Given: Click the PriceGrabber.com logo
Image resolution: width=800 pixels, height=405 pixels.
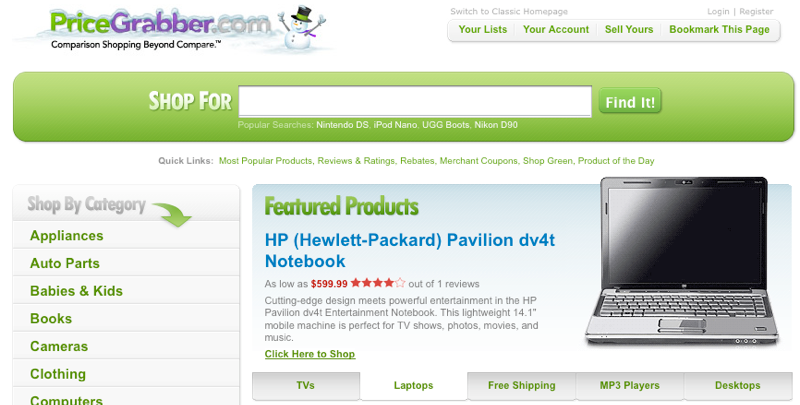Looking at the screenshot, I should (x=159, y=29).
